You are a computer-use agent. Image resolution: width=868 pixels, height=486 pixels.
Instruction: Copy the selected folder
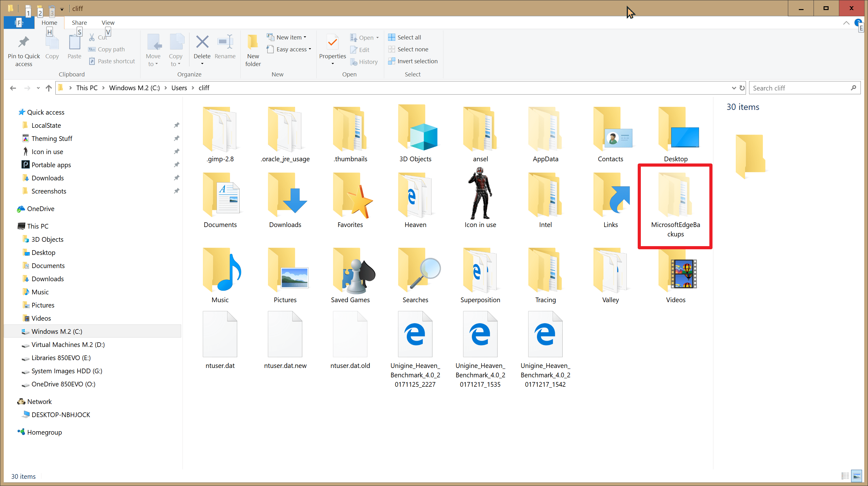[x=52, y=47]
